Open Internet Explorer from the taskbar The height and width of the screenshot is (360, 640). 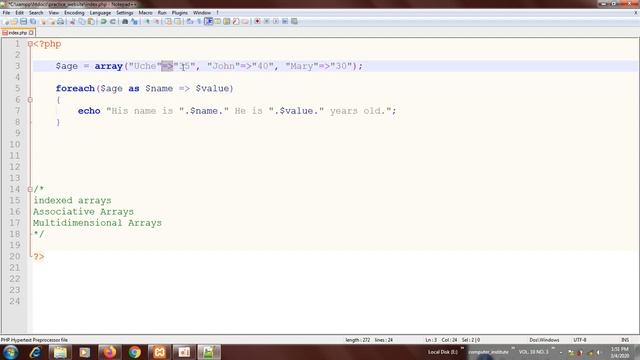pyautogui.click(x=35, y=352)
